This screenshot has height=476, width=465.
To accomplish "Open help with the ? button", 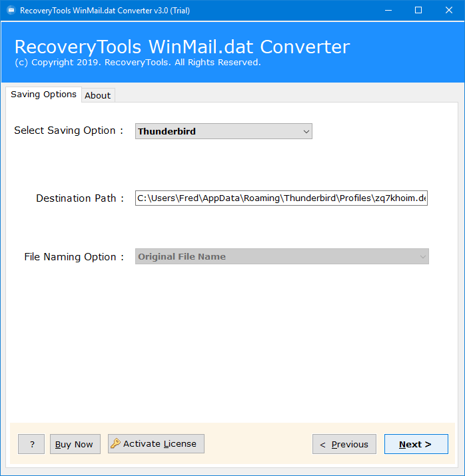I will pyautogui.click(x=31, y=444).
